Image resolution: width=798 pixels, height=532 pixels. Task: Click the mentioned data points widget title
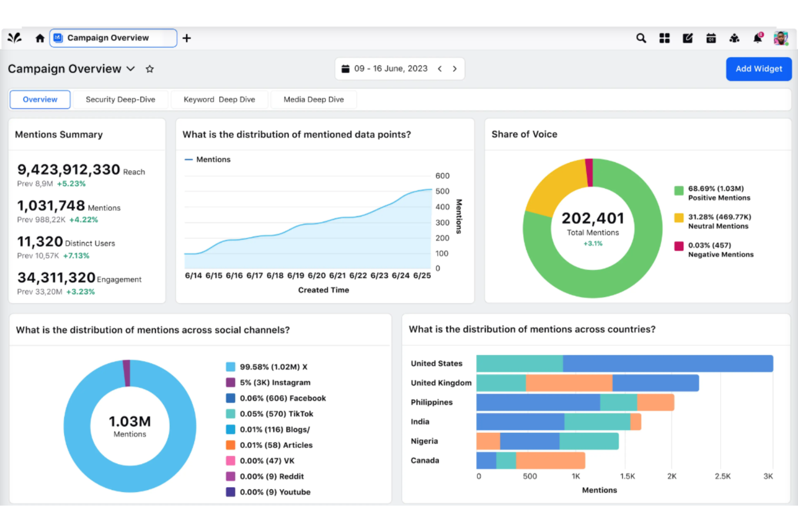point(297,135)
